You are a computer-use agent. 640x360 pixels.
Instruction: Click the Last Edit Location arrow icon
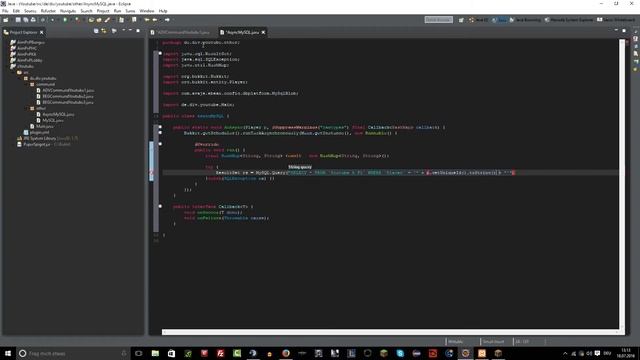tap(147, 20)
